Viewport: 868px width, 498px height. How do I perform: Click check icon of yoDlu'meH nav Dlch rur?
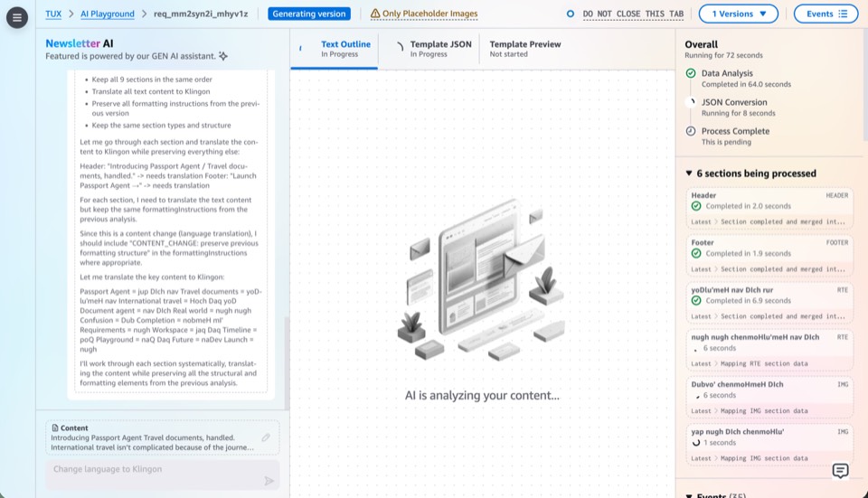[x=696, y=300]
